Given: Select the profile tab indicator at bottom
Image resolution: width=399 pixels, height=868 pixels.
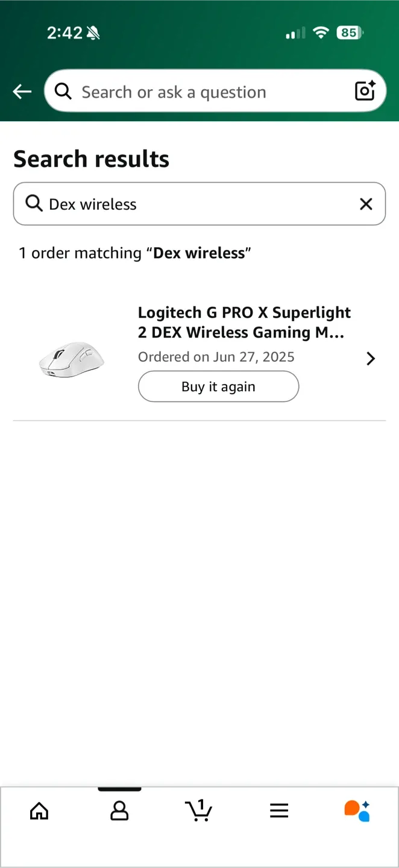Looking at the screenshot, I should [x=119, y=788].
